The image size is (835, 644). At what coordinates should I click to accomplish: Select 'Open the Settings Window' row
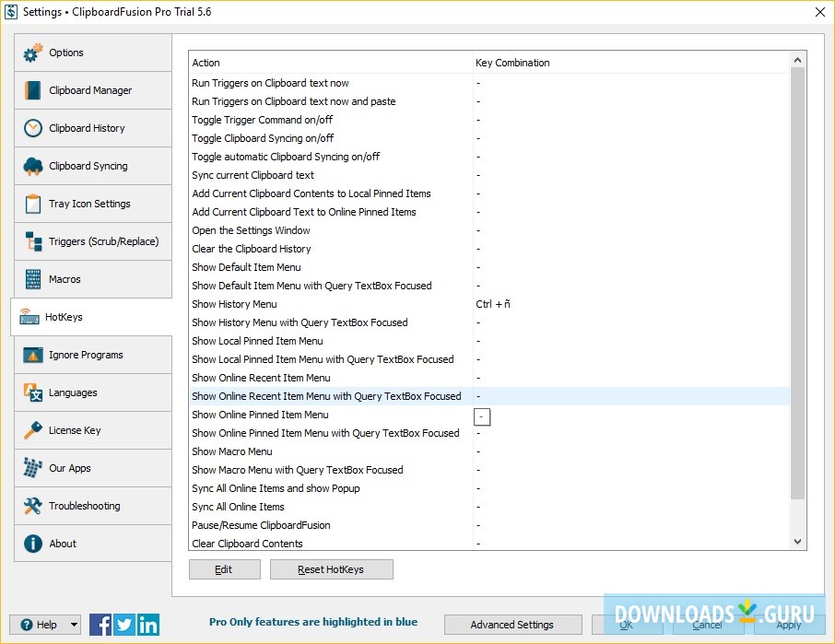click(488, 230)
